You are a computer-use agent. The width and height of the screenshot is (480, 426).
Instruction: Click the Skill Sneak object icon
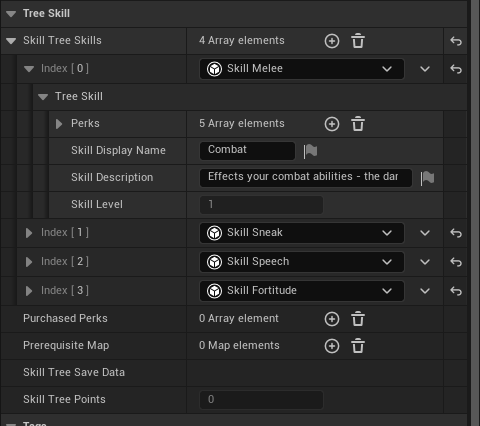pos(214,233)
